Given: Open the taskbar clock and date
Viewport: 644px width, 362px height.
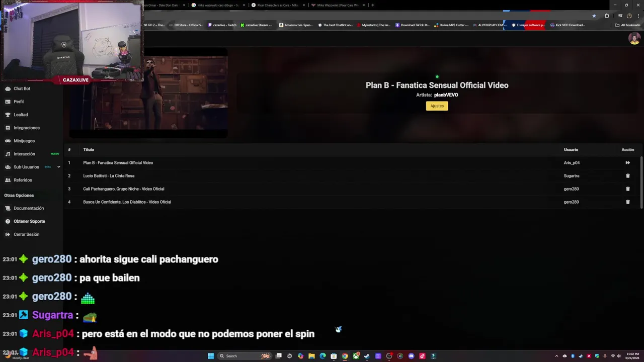Looking at the screenshot, I should pyautogui.click(x=632, y=356).
